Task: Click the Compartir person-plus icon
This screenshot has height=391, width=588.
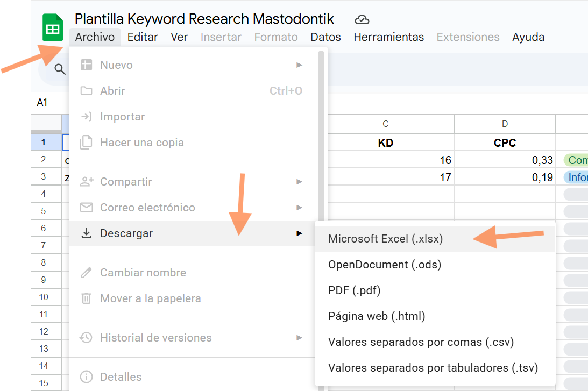Action: [x=87, y=181]
